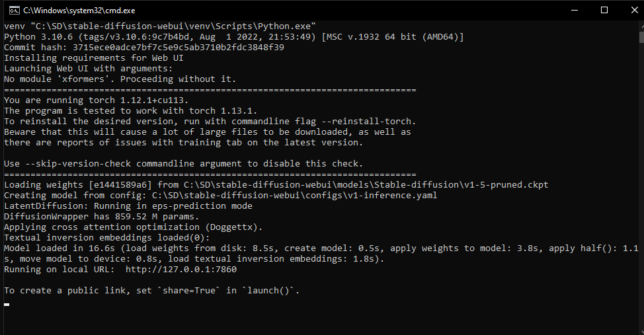
Task: Click the v1-5-pruned.ckpt file path
Action: pyautogui.click(x=366, y=185)
